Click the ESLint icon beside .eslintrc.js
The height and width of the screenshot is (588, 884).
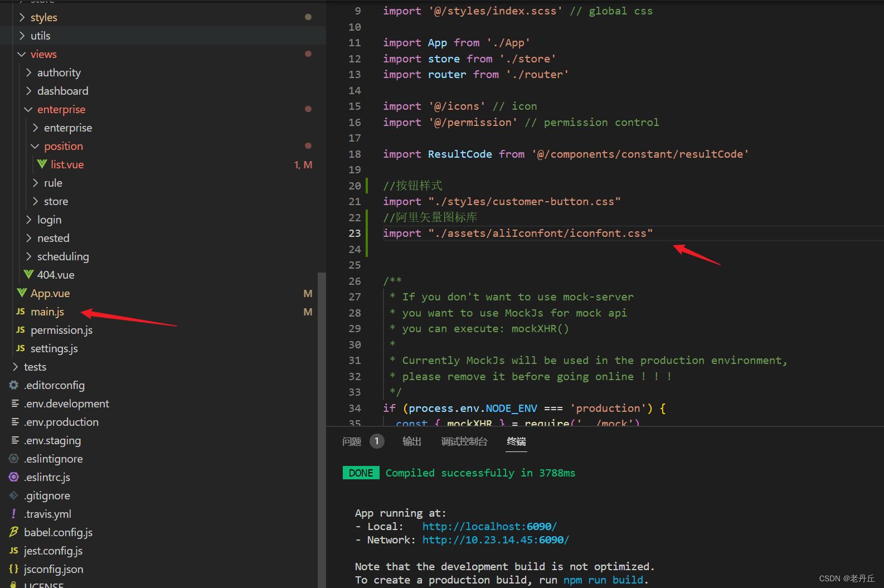(x=14, y=477)
